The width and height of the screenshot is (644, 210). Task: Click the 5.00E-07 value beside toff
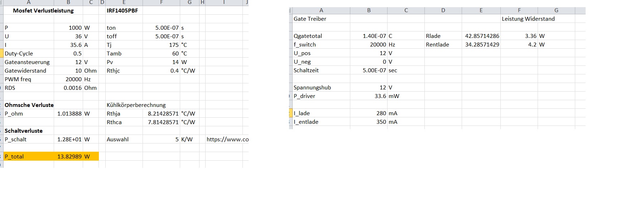[x=161, y=36]
